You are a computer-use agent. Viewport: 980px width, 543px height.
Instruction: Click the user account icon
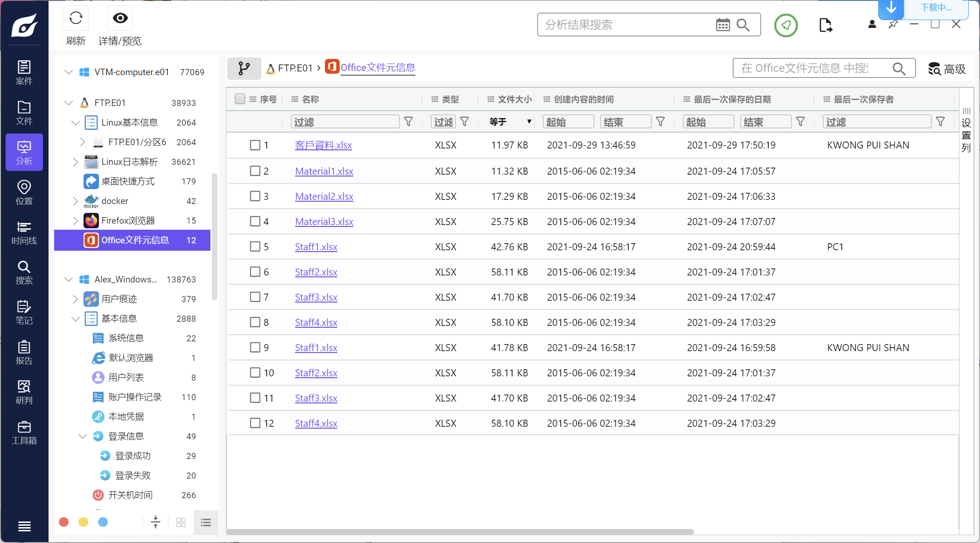[x=872, y=24]
